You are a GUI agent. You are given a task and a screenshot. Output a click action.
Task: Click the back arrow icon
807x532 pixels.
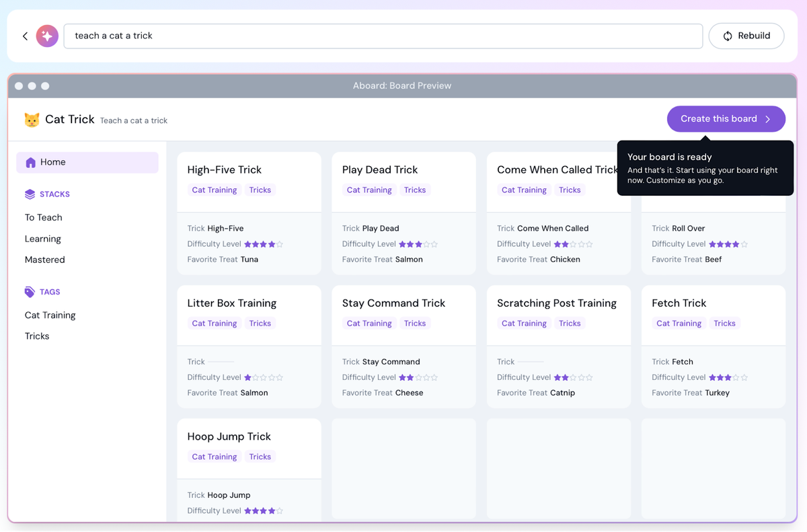pyautogui.click(x=25, y=36)
